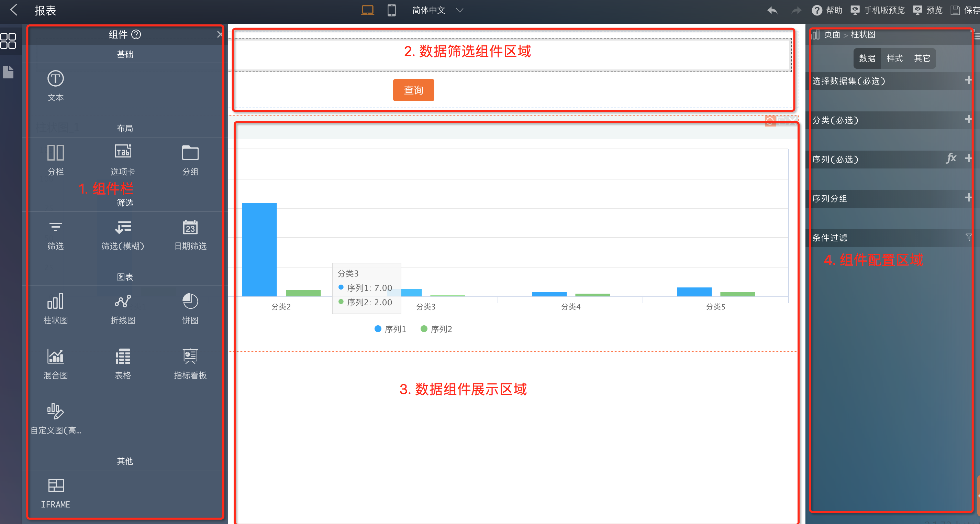Viewport: 980px width, 524px height.
Task: Click the orange 查询 button
Action: 413,90
